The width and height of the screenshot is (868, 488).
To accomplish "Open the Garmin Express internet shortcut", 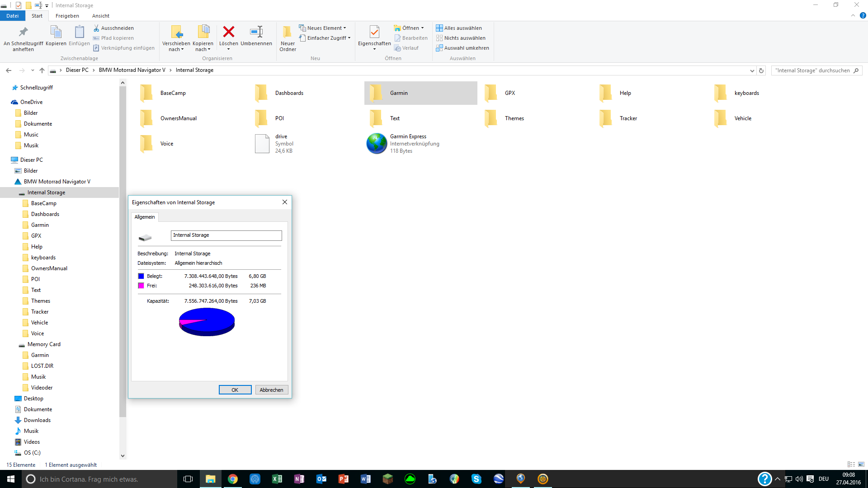I will point(377,144).
